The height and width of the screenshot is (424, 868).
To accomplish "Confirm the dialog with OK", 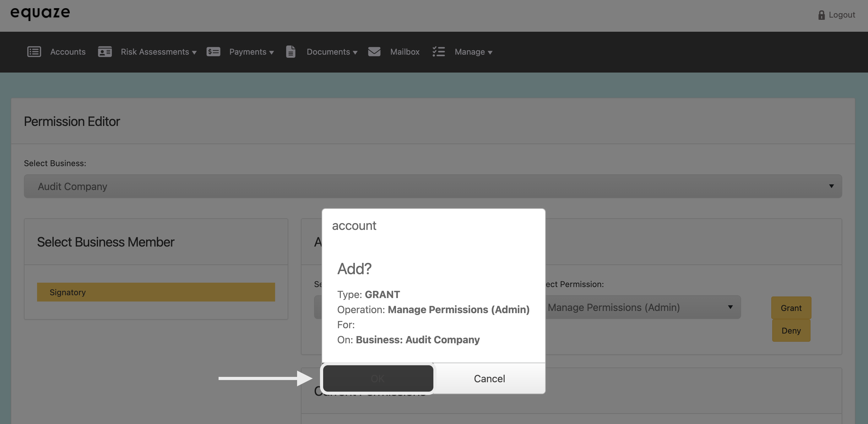I will click(378, 378).
